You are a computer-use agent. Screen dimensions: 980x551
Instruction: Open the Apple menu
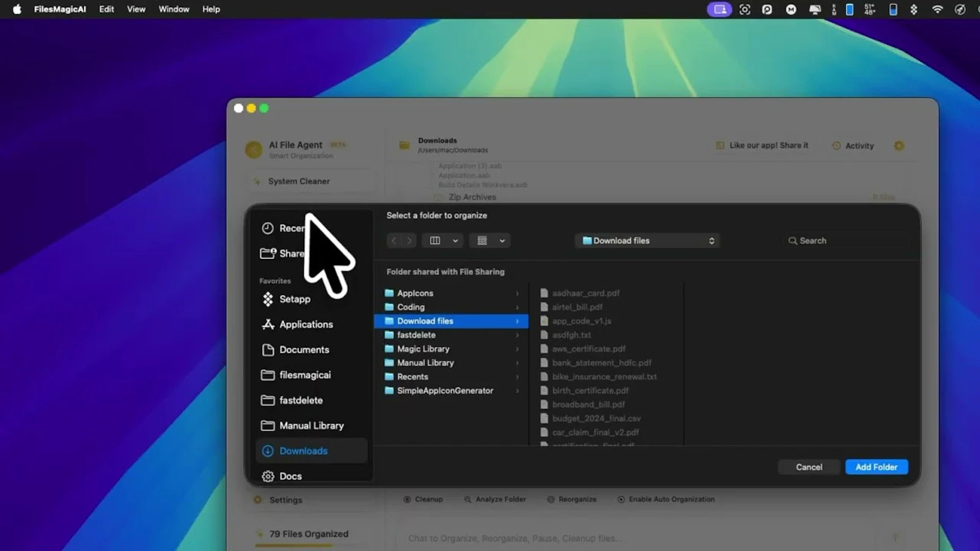(17, 9)
